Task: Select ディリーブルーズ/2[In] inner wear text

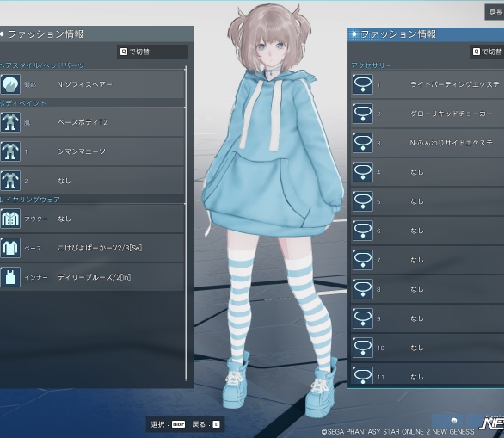Action: pyautogui.click(x=95, y=277)
